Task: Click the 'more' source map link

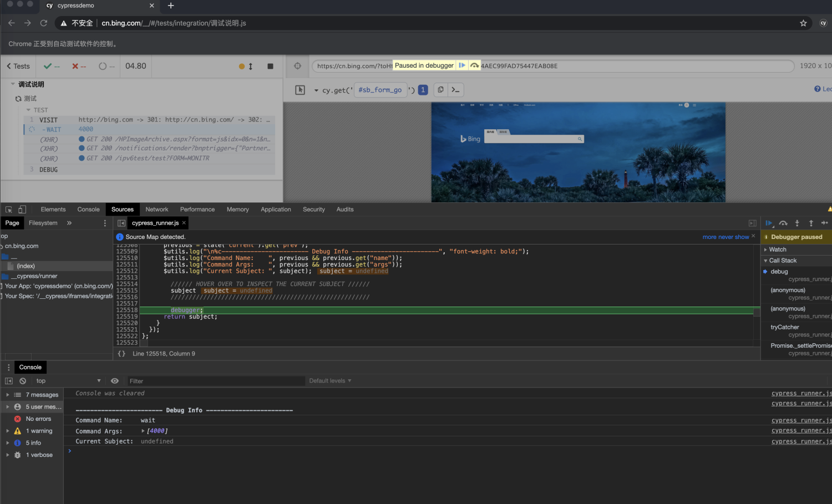Action: pos(709,237)
